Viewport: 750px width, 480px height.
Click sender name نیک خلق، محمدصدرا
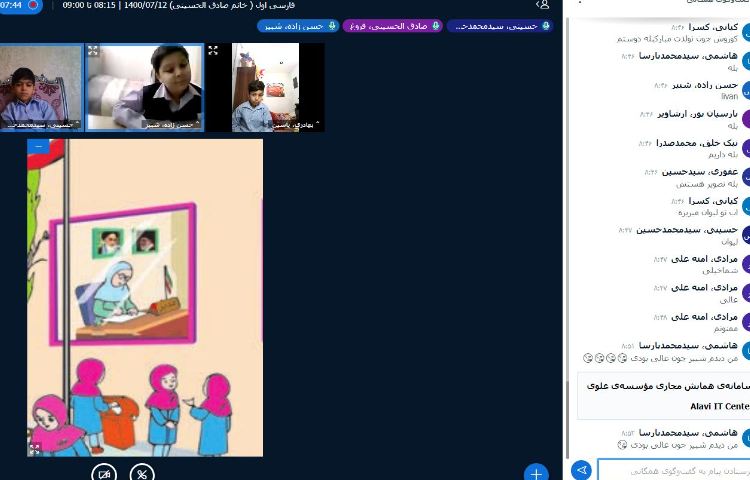[697, 143]
